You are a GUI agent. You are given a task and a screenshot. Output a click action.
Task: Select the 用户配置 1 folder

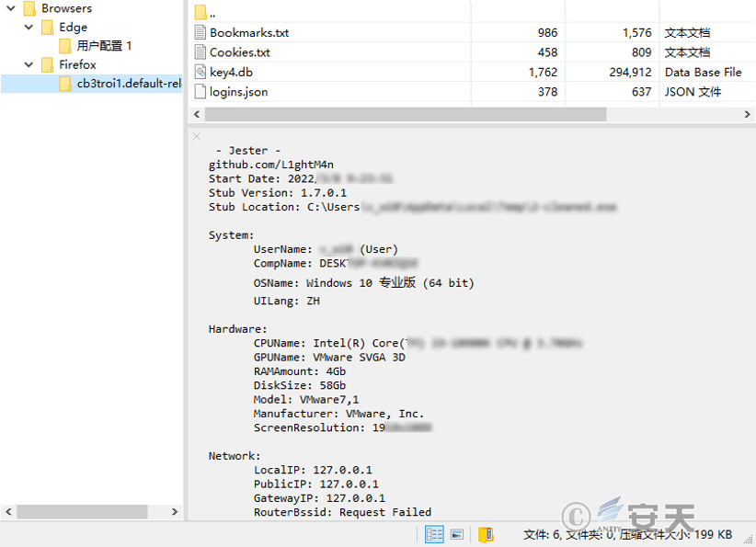[104, 46]
